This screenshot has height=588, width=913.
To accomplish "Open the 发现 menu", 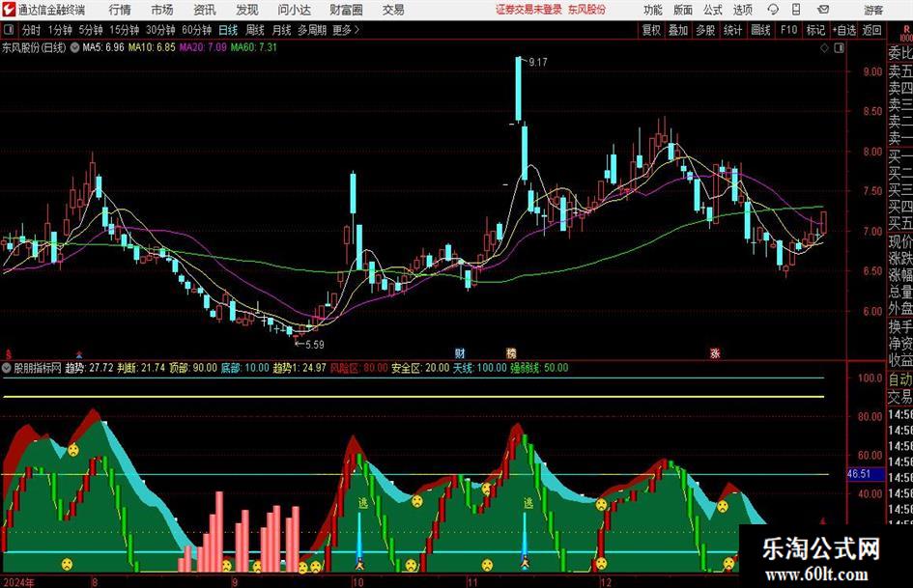I will 247,10.
